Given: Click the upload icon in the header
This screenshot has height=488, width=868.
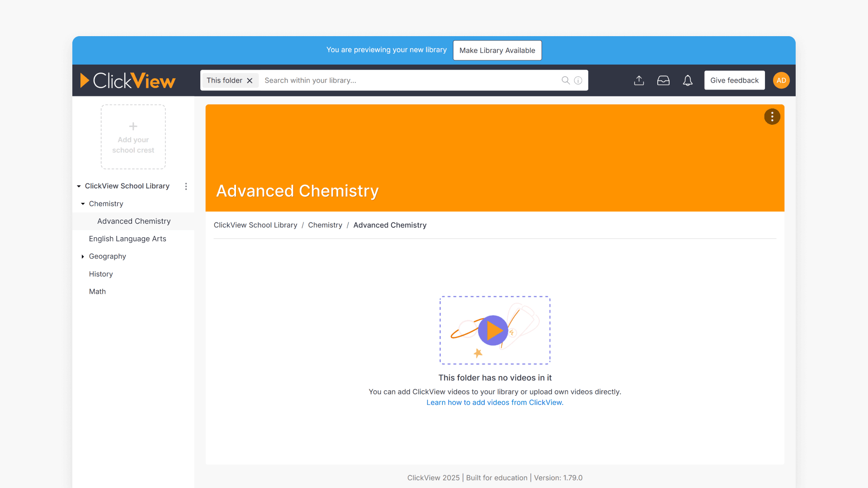Looking at the screenshot, I should click(x=639, y=80).
